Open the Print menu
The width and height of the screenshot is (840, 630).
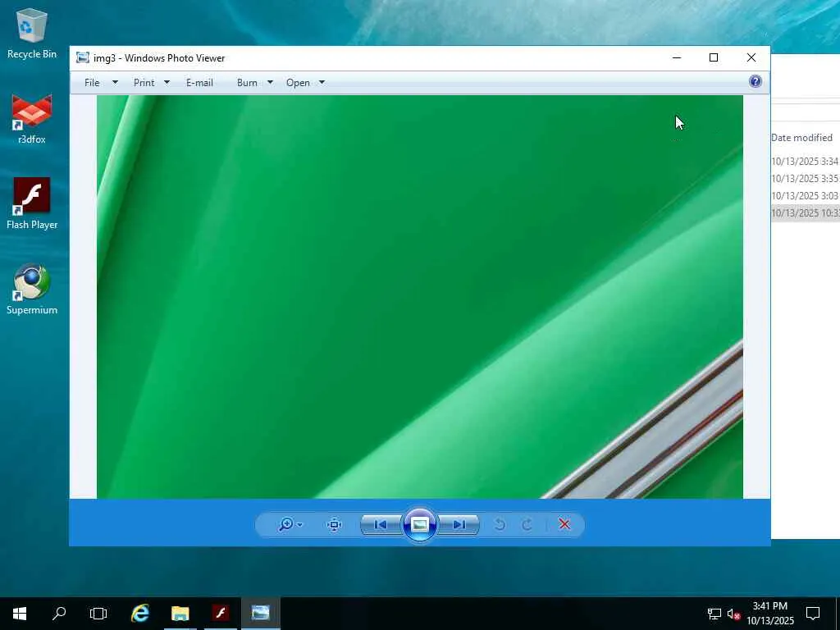pyautogui.click(x=144, y=83)
